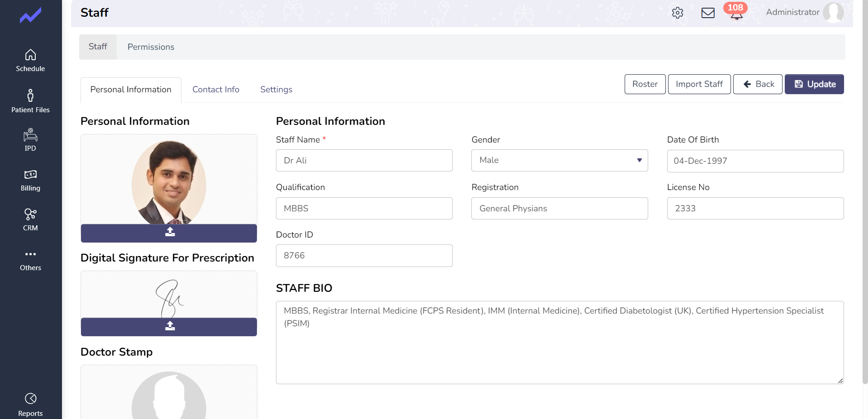Click the app logo at top left

30,16
